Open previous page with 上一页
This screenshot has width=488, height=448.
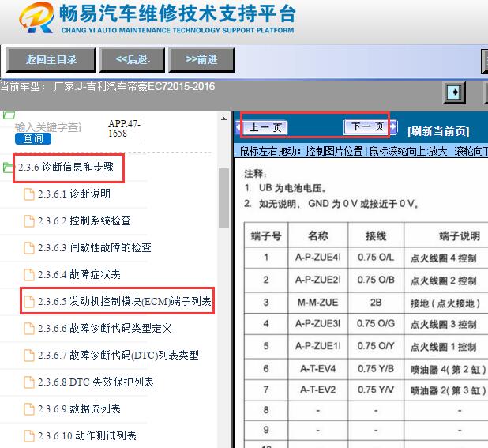click(265, 127)
